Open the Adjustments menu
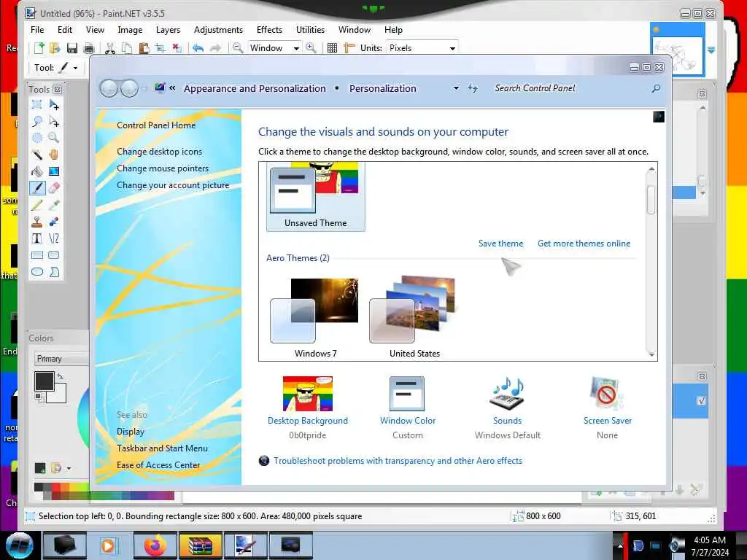Viewport: 747px width, 560px height. point(218,29)
